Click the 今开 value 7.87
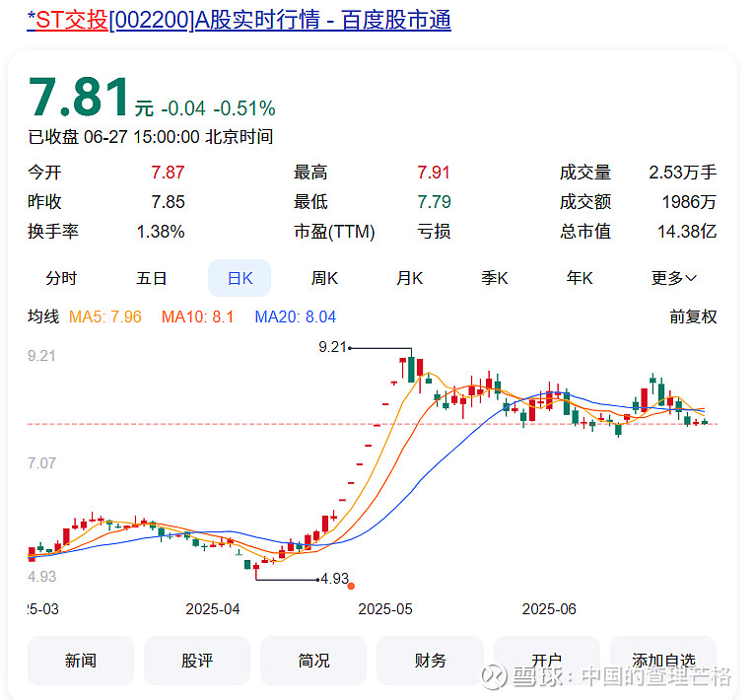Viewport: 754px width, 700px height. 168,173
